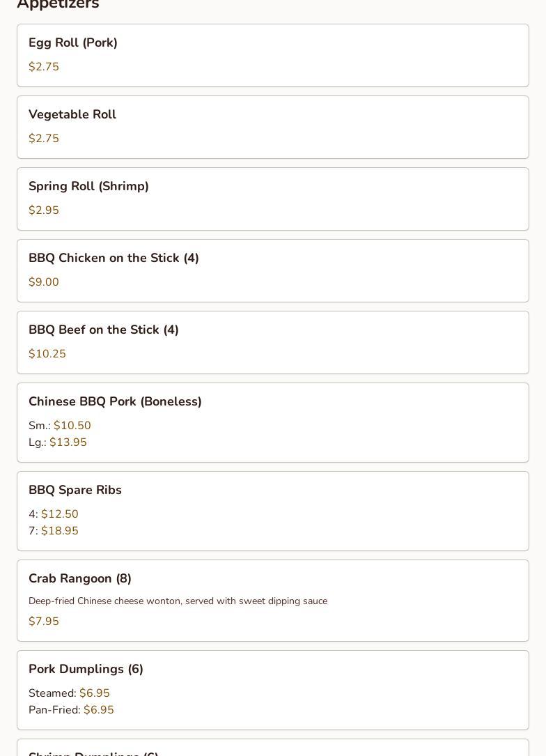Pick the Sm. $10.50 BBQ Pork price
The width and height of the screenshot is (546, 756).
pyautogui.click(x=72, y=426)
